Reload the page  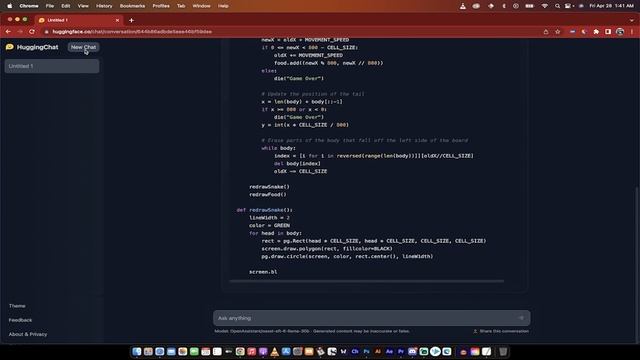point(32,31)
